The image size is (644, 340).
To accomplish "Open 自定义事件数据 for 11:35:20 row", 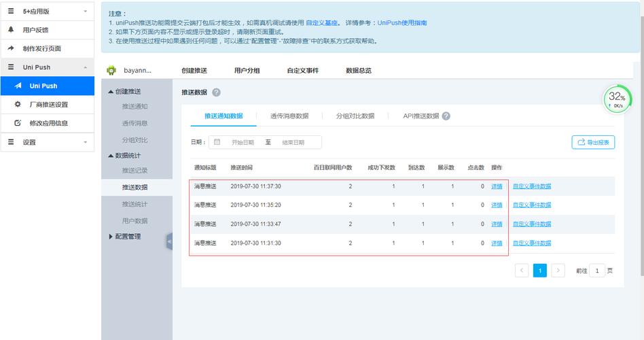I will coord(532,205).
